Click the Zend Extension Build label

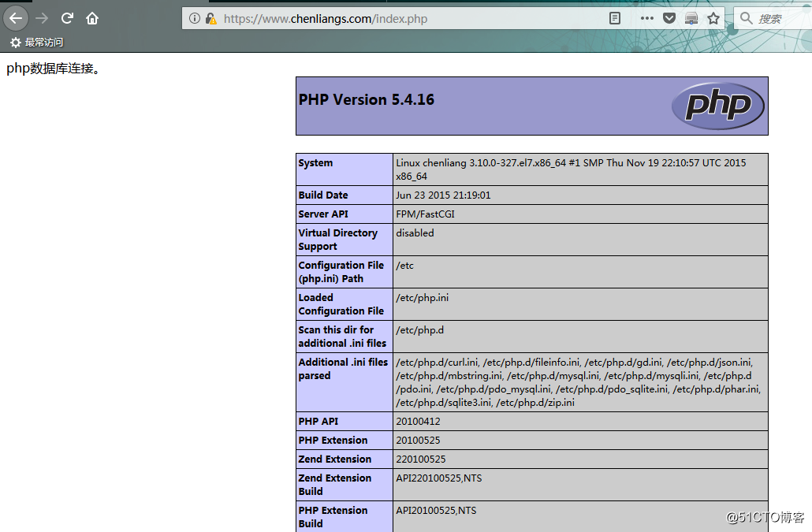[334, 485]
